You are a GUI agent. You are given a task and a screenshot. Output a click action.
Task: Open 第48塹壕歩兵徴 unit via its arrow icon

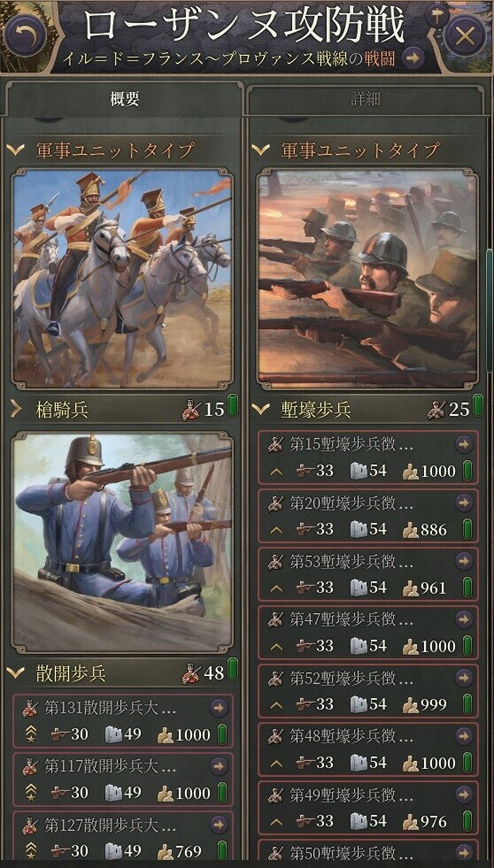coord(464,736)
